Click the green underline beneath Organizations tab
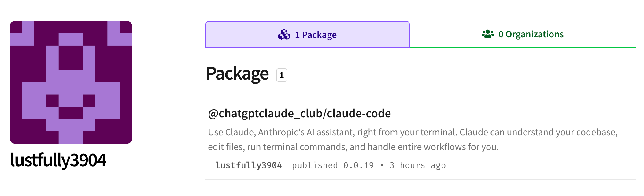The width and height of the screenshot is (644, 196). (x=523, y=47)
